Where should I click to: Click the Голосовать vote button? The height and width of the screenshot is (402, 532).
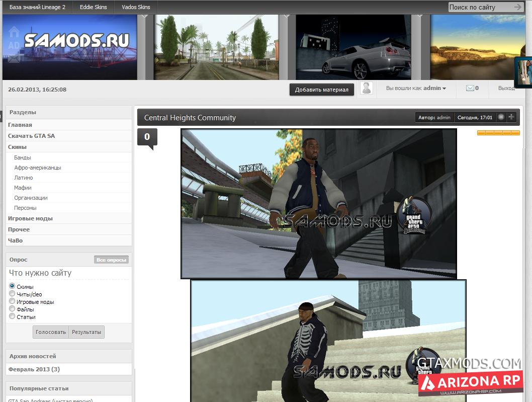(51, 332)
